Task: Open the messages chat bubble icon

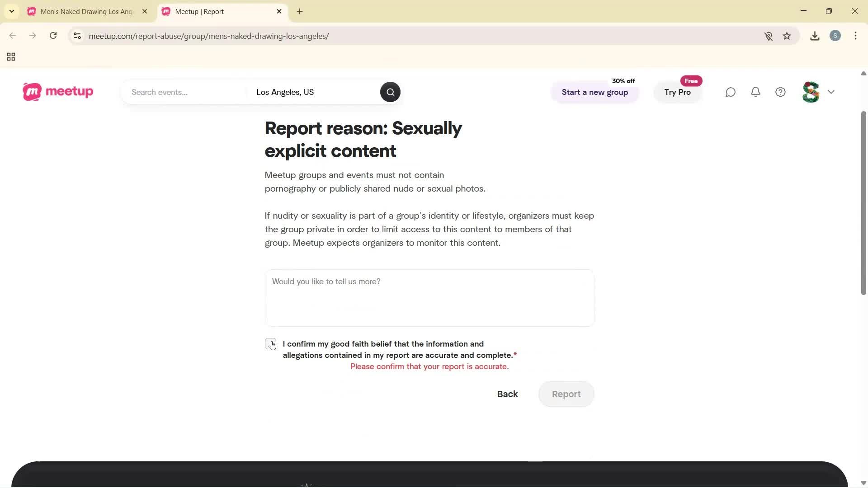Action: coord(730,92)
